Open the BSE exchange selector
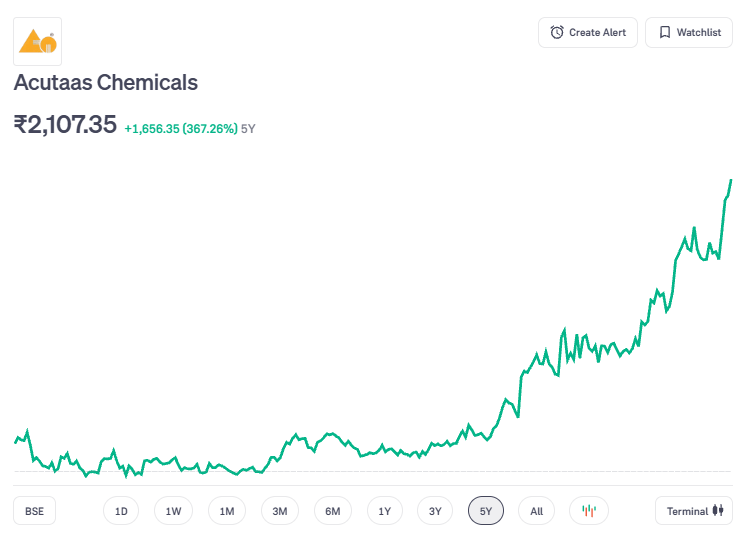This screenshot has width=756, height=544. pyautogui.click(x=35, y=511)
